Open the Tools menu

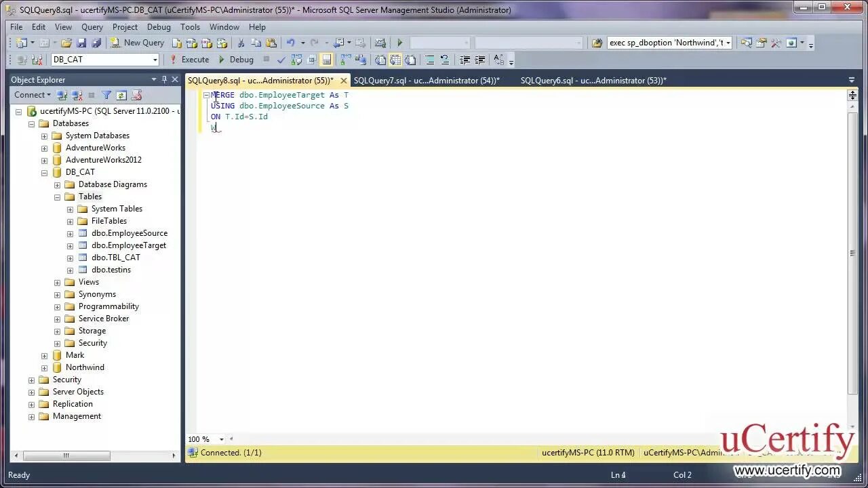tap(190, 27)
